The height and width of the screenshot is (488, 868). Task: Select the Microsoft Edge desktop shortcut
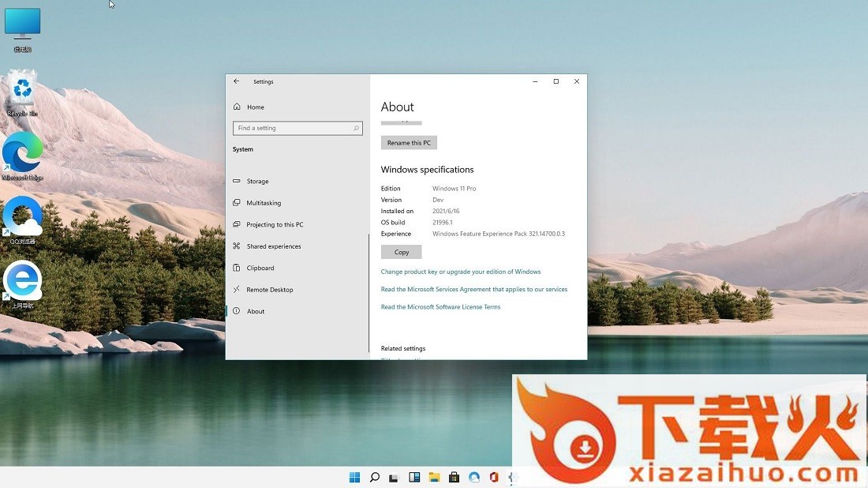click(22, 156)
